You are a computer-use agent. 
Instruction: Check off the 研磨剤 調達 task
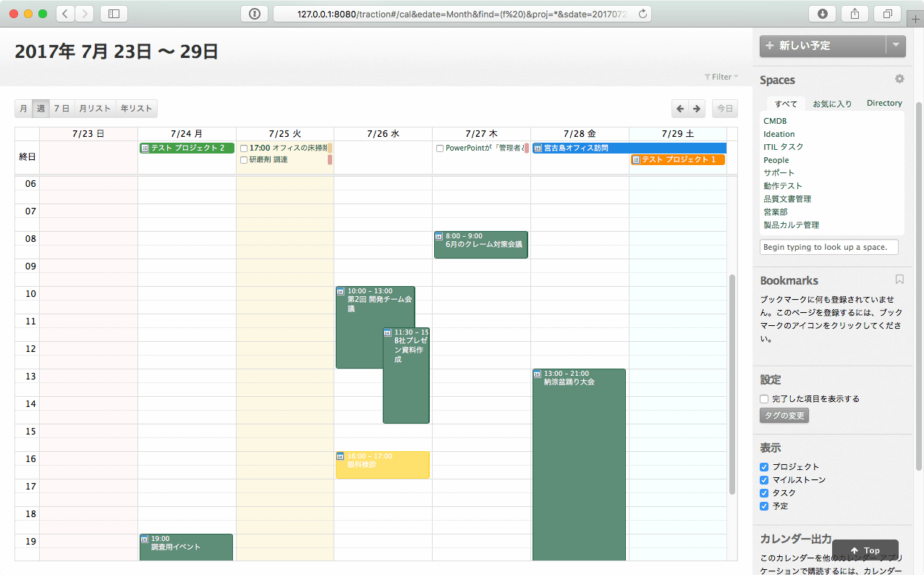244,160
